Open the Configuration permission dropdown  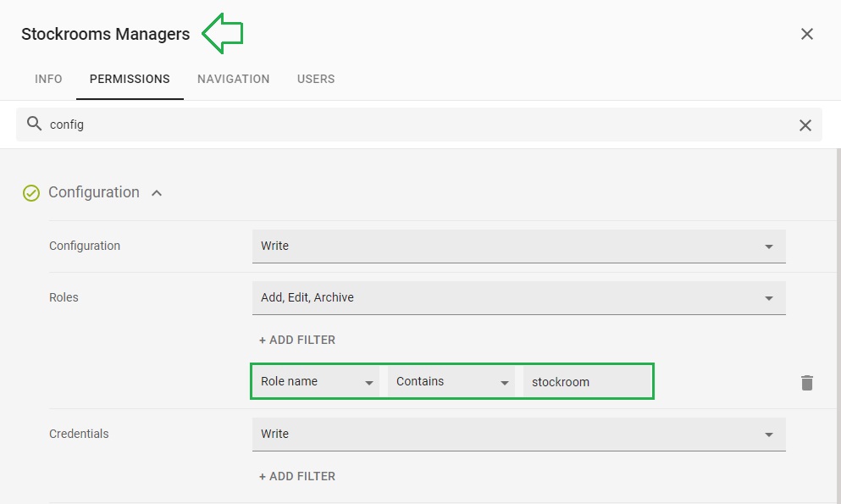tap(518, 246)
